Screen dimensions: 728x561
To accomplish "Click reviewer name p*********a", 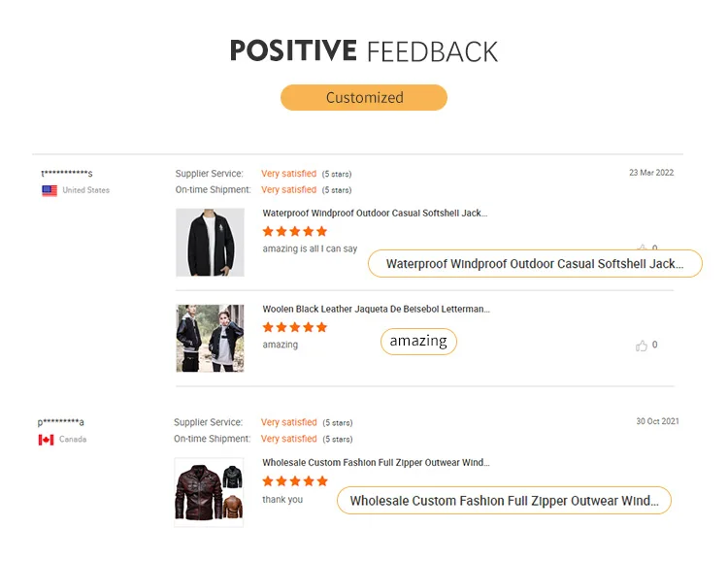I will pos(61,422).
